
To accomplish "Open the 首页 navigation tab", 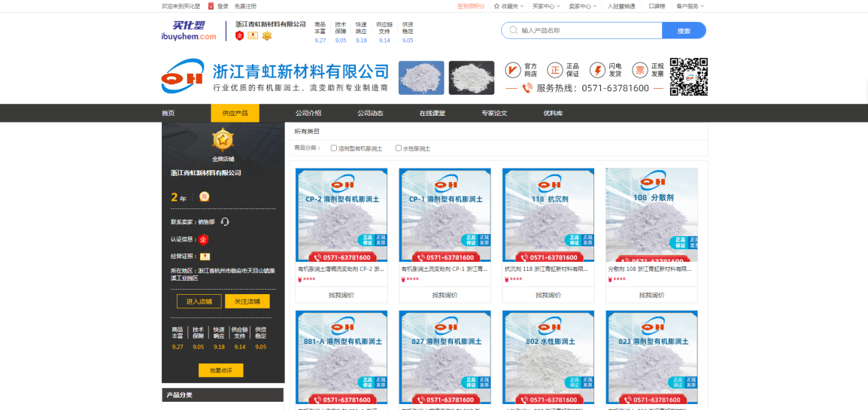I will pos(168,113).
